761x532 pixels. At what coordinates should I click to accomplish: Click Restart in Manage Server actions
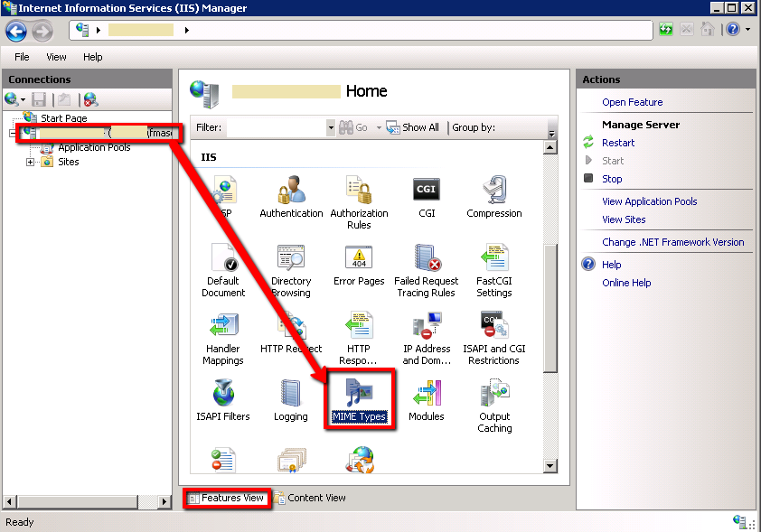pos(618,143)
